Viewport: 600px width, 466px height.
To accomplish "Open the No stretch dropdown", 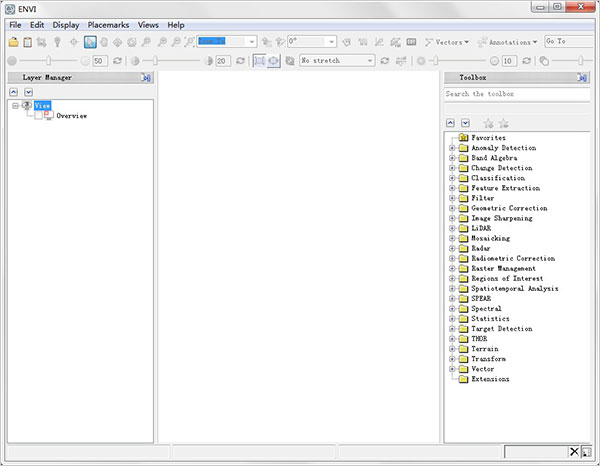I will tap(370, 61).
